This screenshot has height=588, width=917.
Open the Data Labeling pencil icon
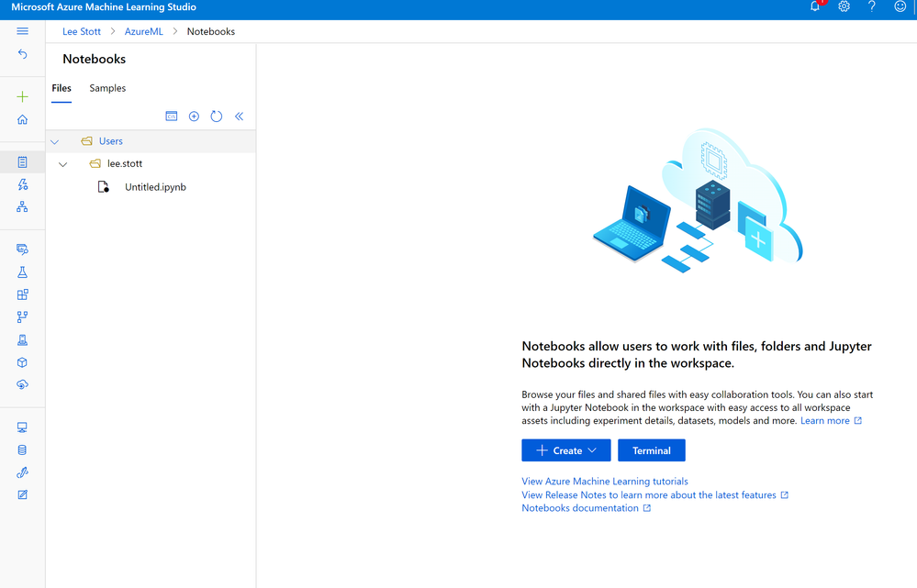pyautogui.click(x=22, y=494)
